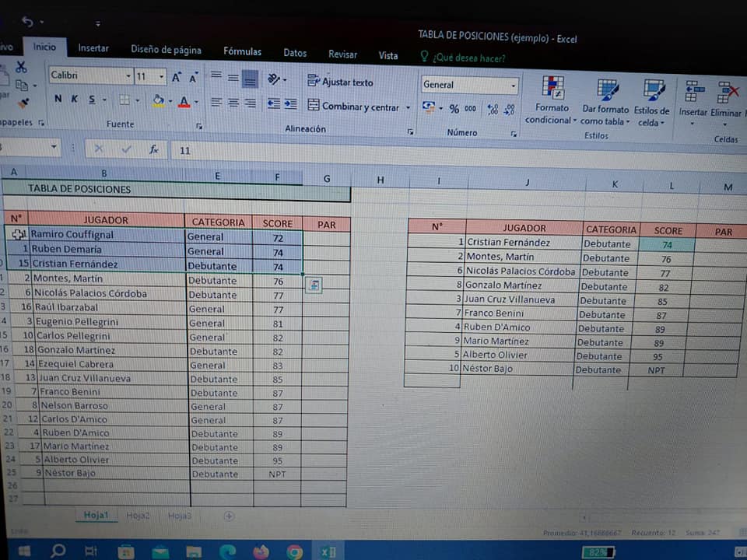
Task: Open the Hoja2 sheet tab
Action: point(138,515)
